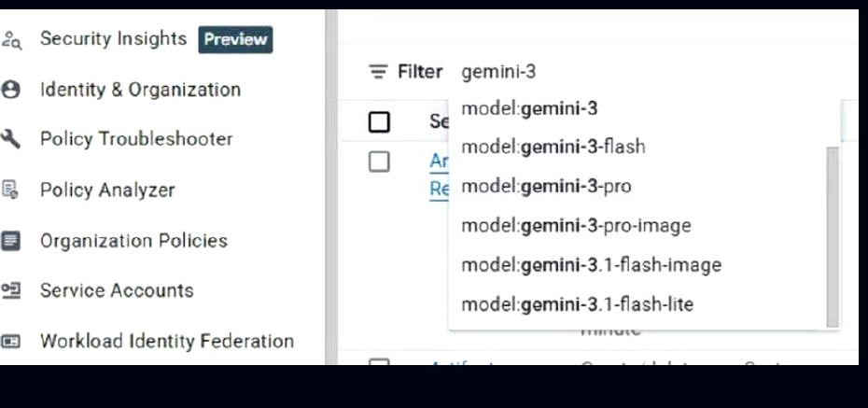The width and height of the screenshot is (868, 408).
Task: Click the suggestion list scrollbar thumb
Action: 833,237
